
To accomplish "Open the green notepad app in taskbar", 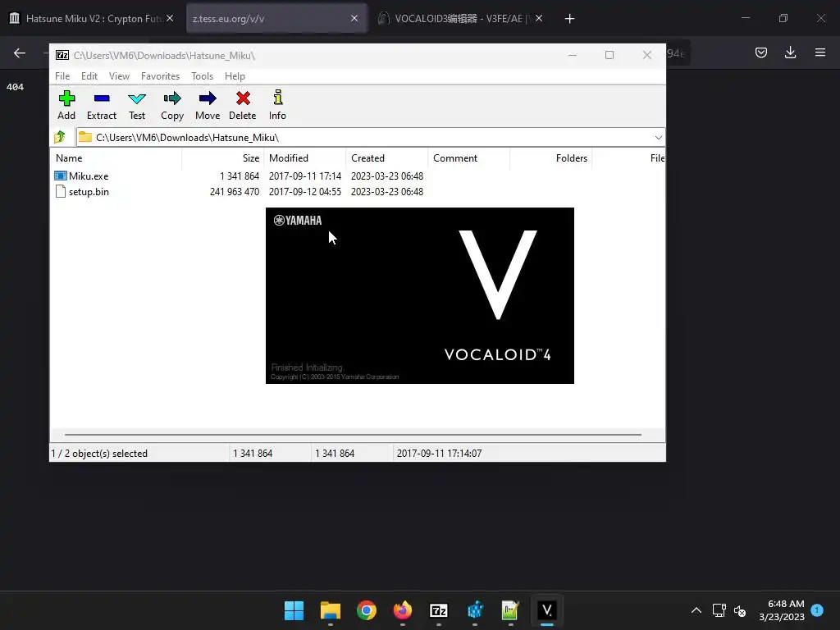I will click(510, 610).
